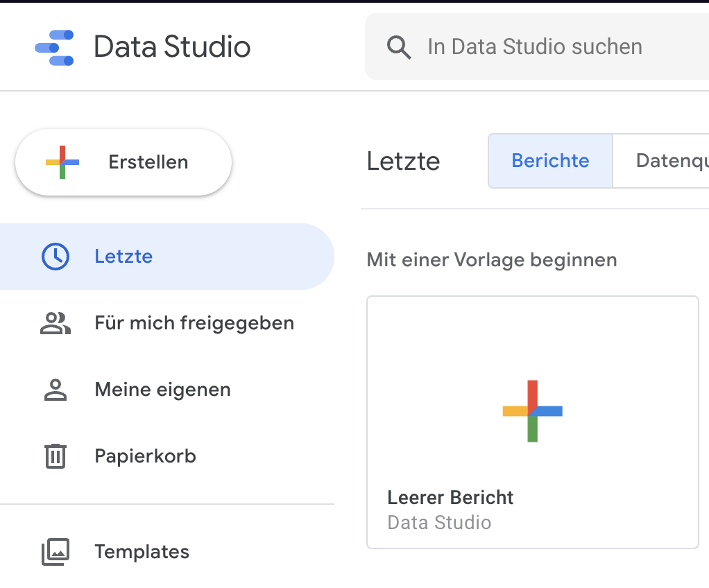The width and height of the screenshot is (709, 588).
Task: Select the Berichte tab
Action: pos(550,161)
